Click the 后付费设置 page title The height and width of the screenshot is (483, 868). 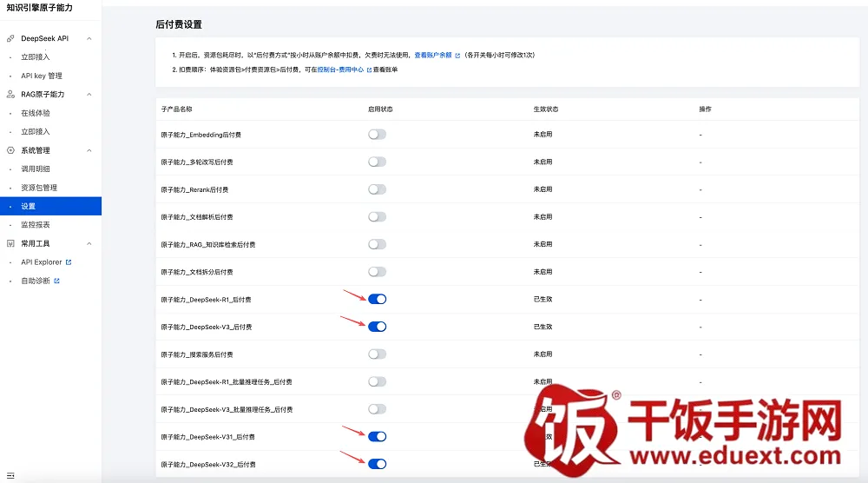[179, 24]
